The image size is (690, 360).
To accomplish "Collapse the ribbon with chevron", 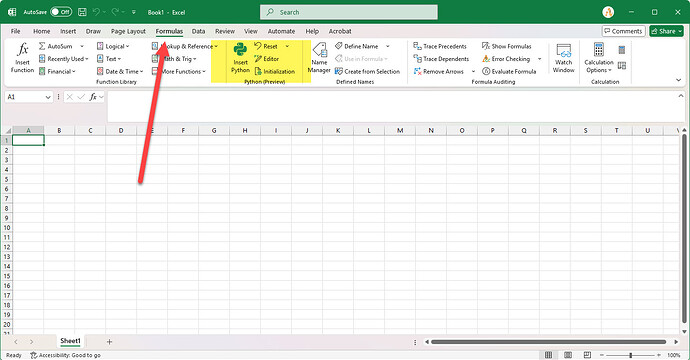I will [679, 80].
